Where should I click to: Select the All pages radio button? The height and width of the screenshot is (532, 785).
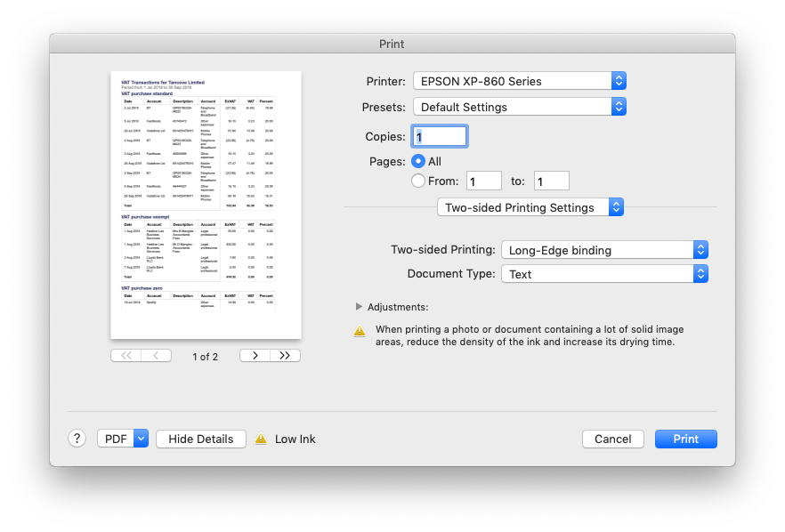417,161
